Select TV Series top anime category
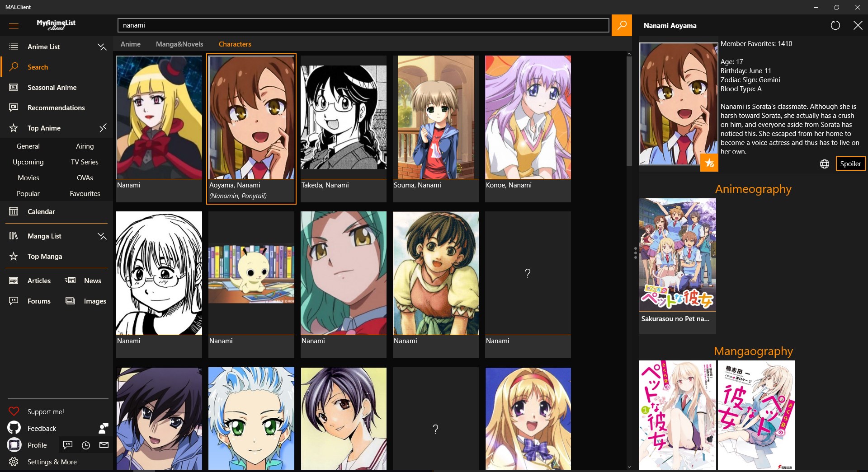The width and height of the screenshot is (868, 472). 85,162
